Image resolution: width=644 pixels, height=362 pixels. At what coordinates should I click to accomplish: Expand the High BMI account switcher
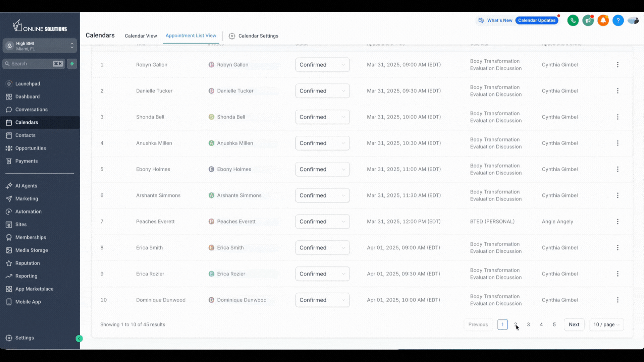point(40,46)
